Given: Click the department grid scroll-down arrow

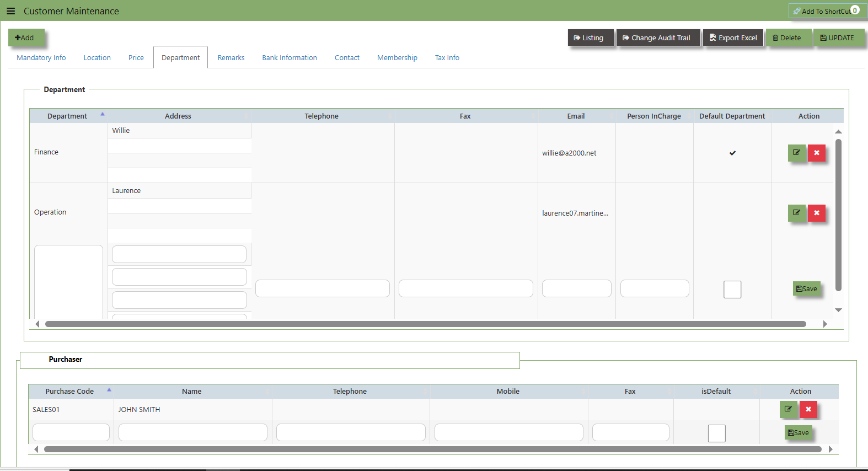Looking at the screenshot, I should coord(838,310).
